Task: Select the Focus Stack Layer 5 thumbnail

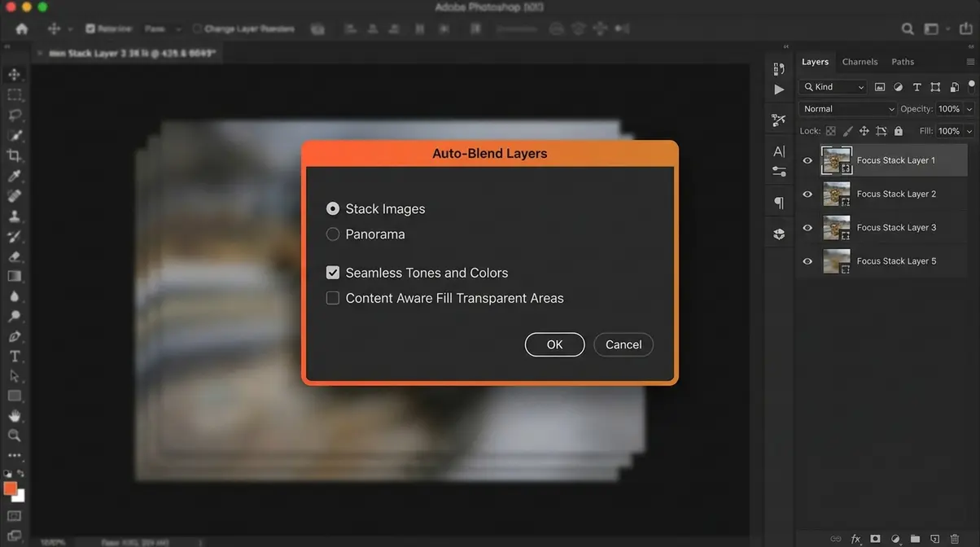Action: click(837, 261)
